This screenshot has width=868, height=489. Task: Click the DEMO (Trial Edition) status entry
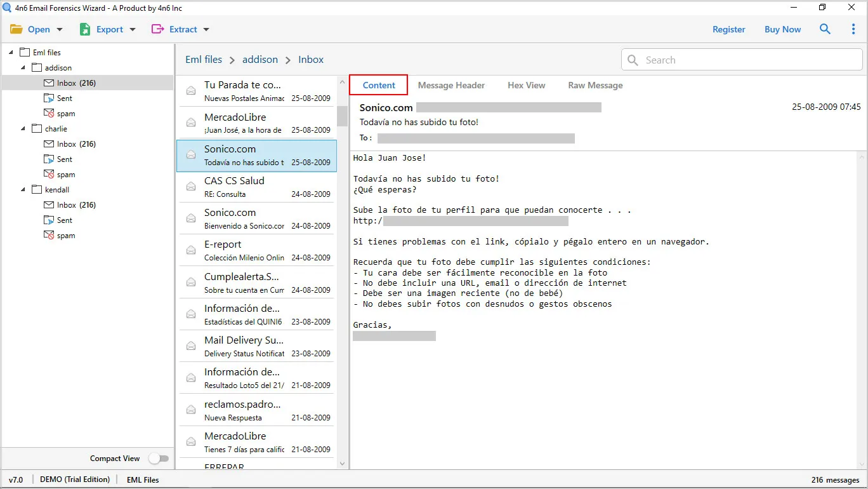pyautogui.click(x=75, y=479)
